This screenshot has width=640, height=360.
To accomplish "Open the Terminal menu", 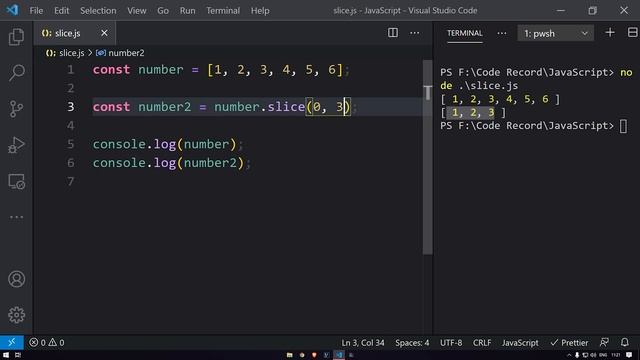I will pos(223,11).
